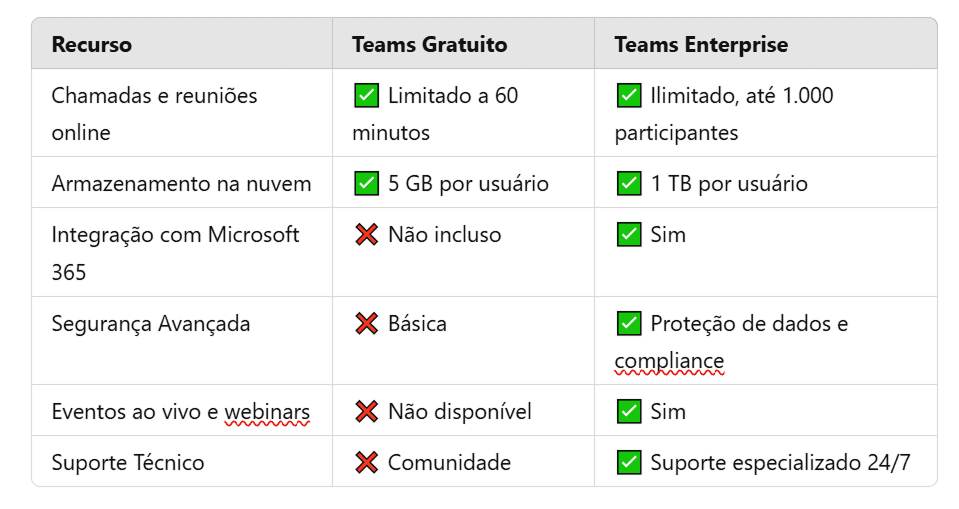Click the 'Teams Gratuito' column header

[x=429, y=45]
